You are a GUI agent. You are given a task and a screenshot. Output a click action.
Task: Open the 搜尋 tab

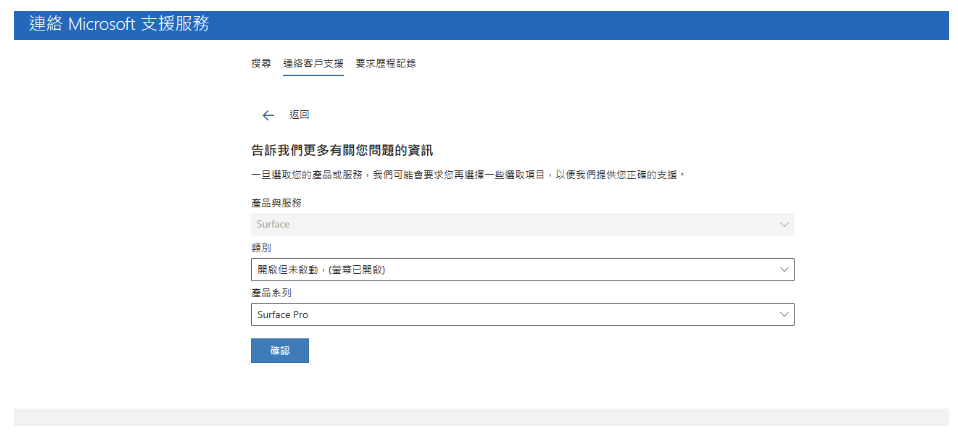click(261, 64)
